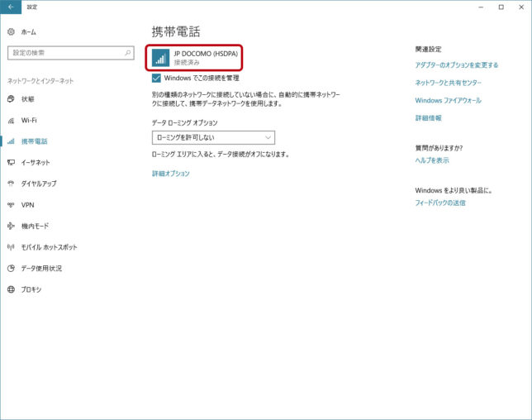Click the 関連設定 heading
The width and height of the screenshot is (532, 420).
click(428, 50)
